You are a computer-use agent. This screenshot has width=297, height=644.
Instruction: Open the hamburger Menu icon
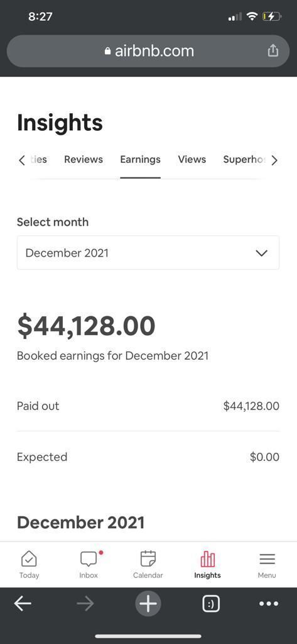tap(267, 559)
